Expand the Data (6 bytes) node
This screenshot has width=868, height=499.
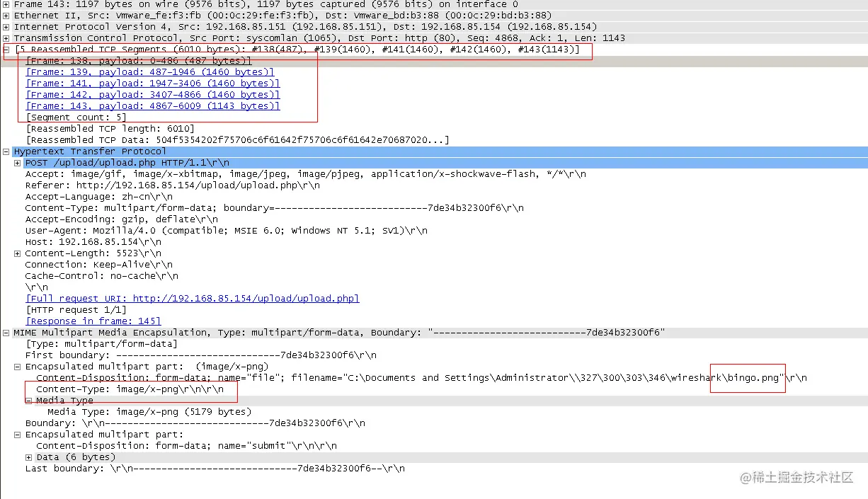click(29, 457)
